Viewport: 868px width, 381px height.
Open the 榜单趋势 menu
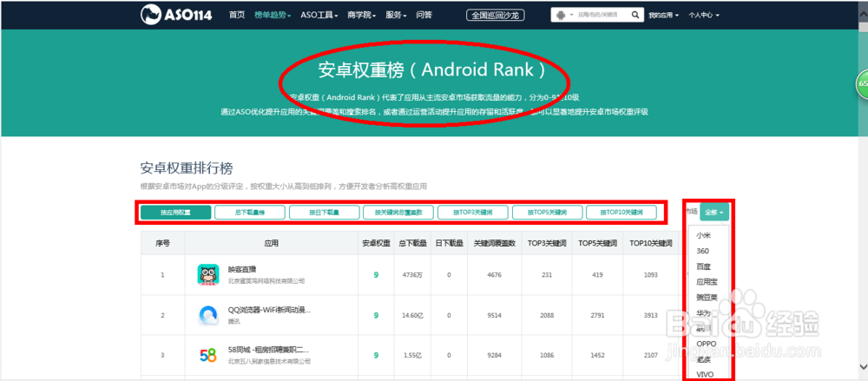pyautogui.click(x=273, y=15)
